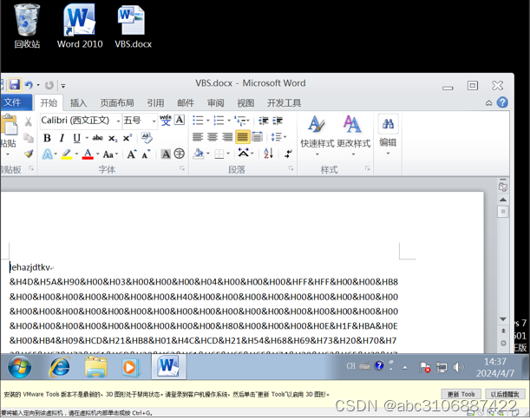This screenshot has width=530, height=420.
Task: Click the Decrease Indent icon
Action: coord(264,121)
